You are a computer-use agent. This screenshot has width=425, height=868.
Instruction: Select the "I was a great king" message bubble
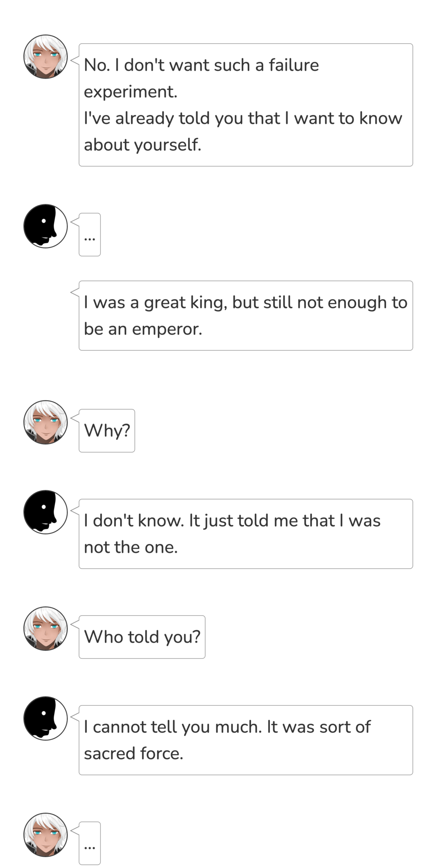pyautogui.click(x=246, y=316)
